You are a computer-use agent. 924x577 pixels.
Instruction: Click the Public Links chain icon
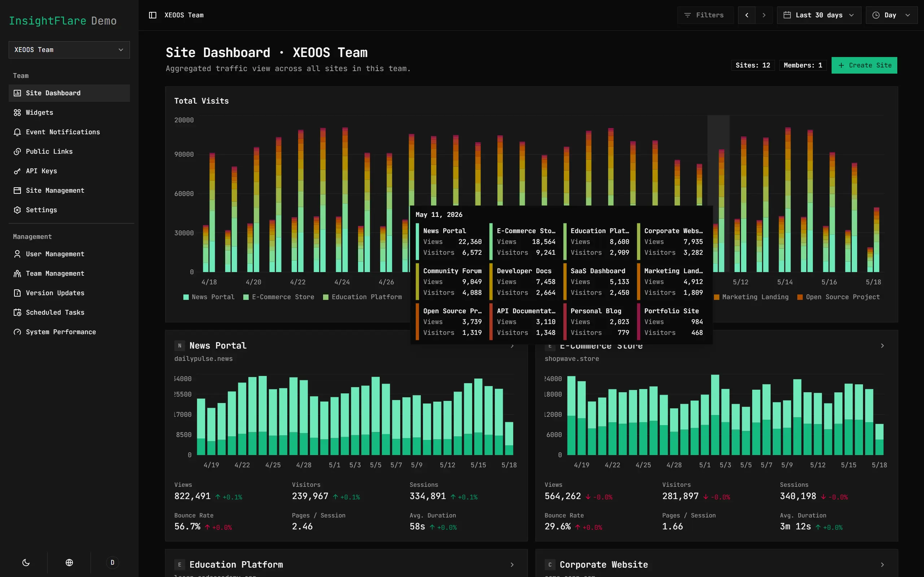pos(17,152)
